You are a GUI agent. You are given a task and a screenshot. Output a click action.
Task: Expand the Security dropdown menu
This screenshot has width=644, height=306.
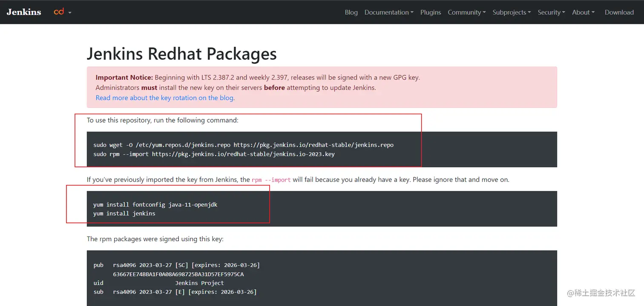pos(551,12)
